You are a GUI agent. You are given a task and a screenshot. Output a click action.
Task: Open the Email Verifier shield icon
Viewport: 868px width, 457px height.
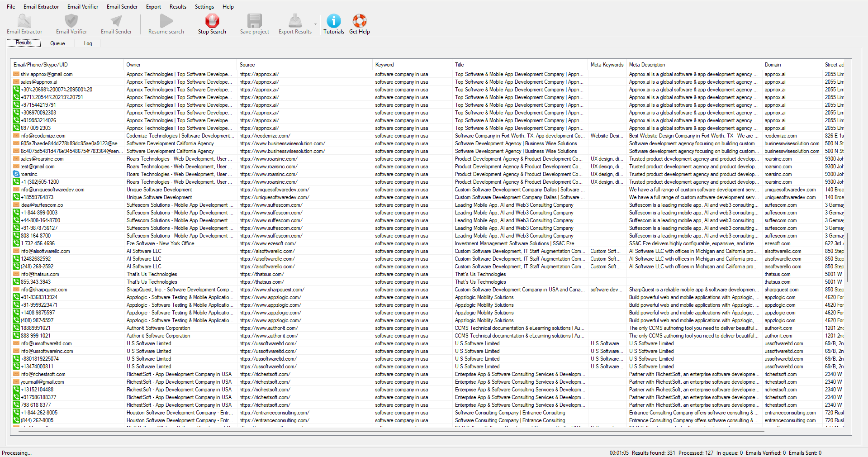point(71,21)
